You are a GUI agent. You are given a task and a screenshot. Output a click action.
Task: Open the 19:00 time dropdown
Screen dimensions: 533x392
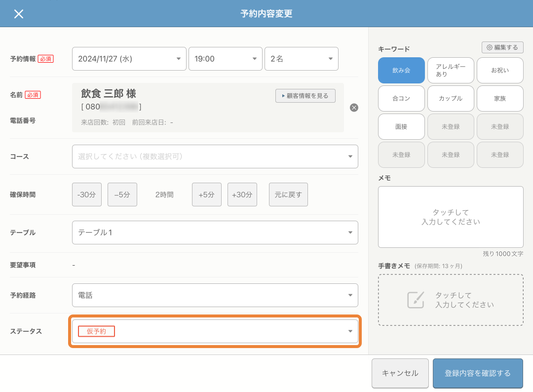pyautogui.click(x=226, y=58)
